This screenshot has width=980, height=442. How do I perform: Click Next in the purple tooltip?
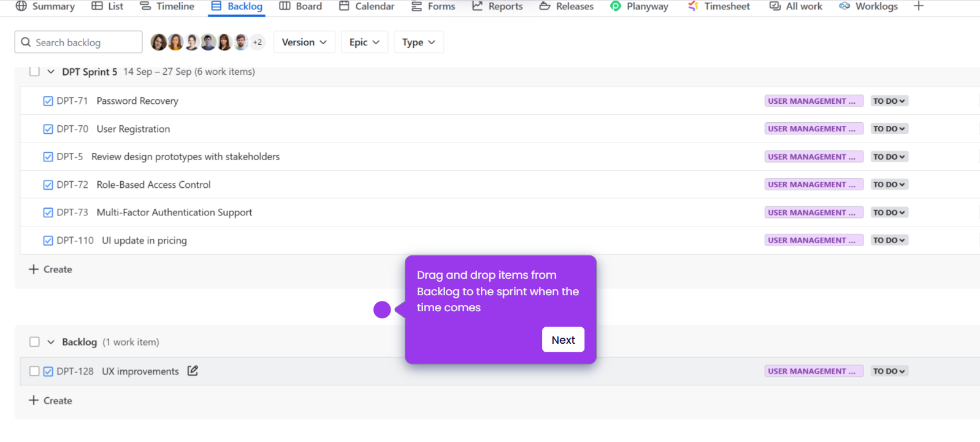tap(563, 339)
